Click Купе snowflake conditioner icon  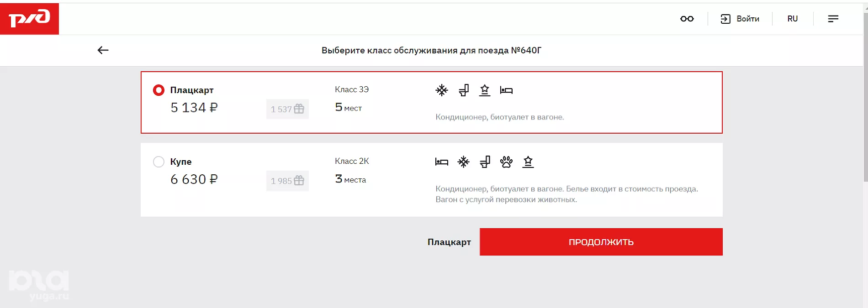463,162
